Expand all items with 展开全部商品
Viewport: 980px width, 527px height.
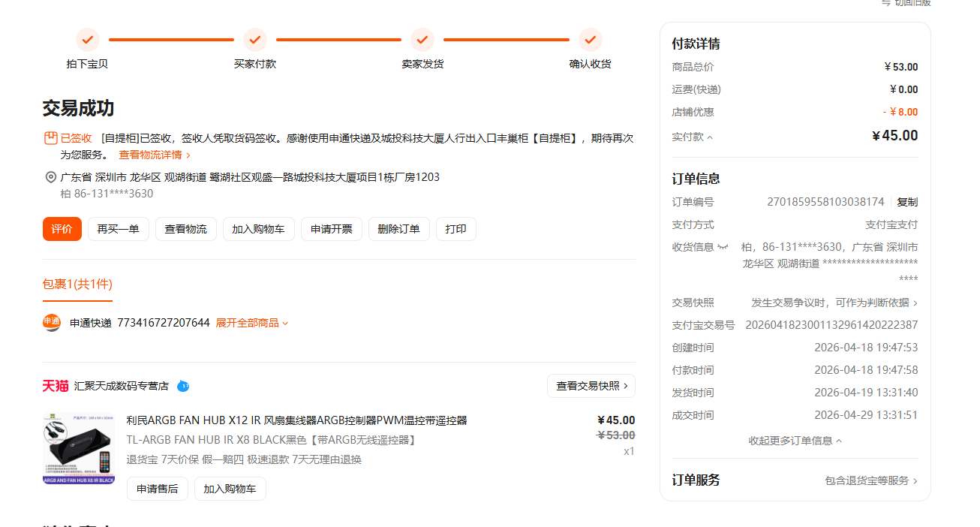[252, 323]
